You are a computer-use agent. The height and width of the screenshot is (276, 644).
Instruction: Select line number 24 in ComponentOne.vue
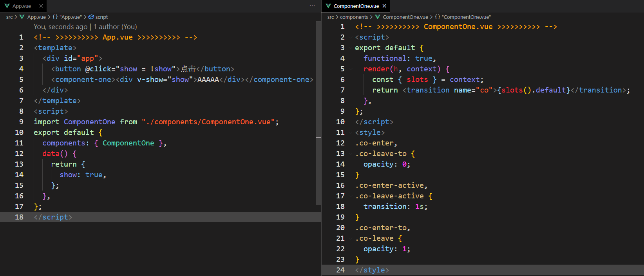coord(340,270)
